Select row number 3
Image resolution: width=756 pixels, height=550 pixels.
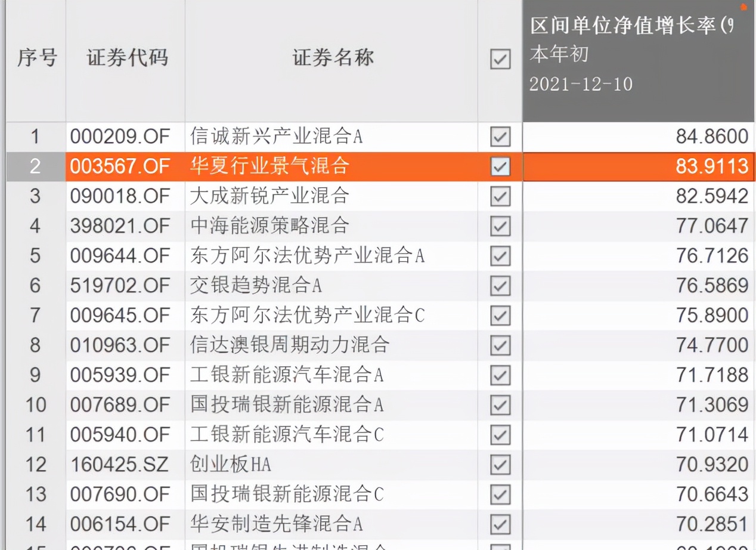(35, 196)
